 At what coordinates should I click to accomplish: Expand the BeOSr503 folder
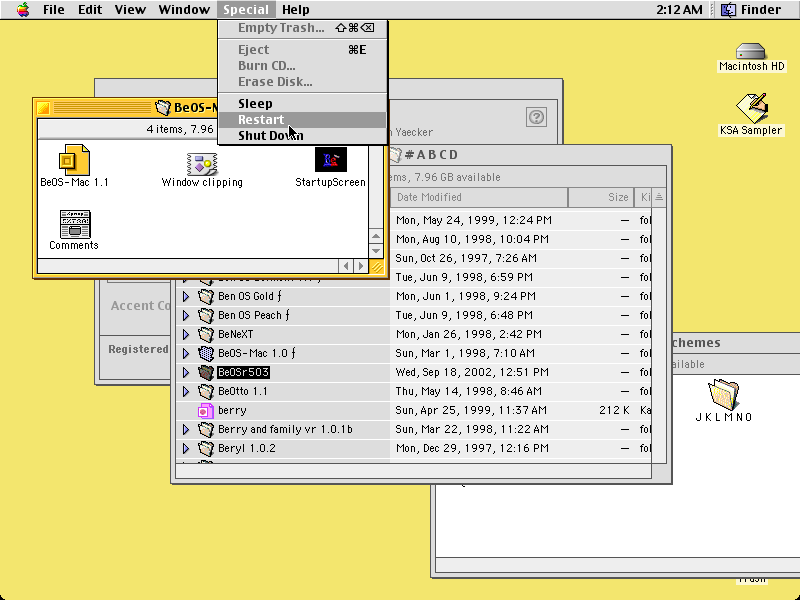(186, 372)
